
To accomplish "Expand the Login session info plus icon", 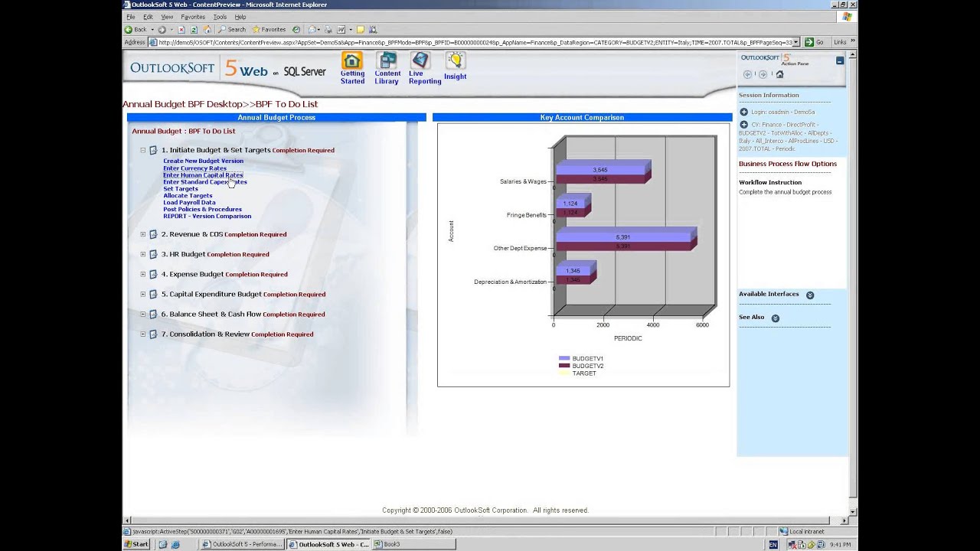I will click(x=743, y=112).
